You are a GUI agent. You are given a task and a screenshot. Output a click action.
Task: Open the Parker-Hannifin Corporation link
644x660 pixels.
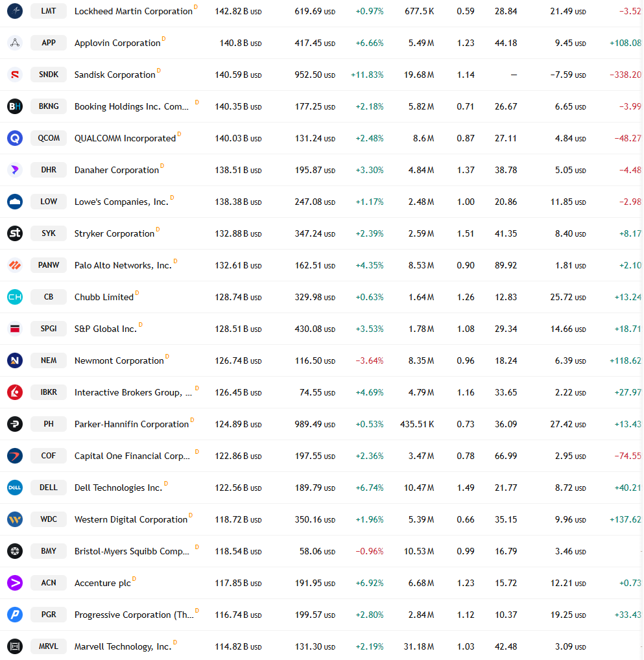(132, 424)
